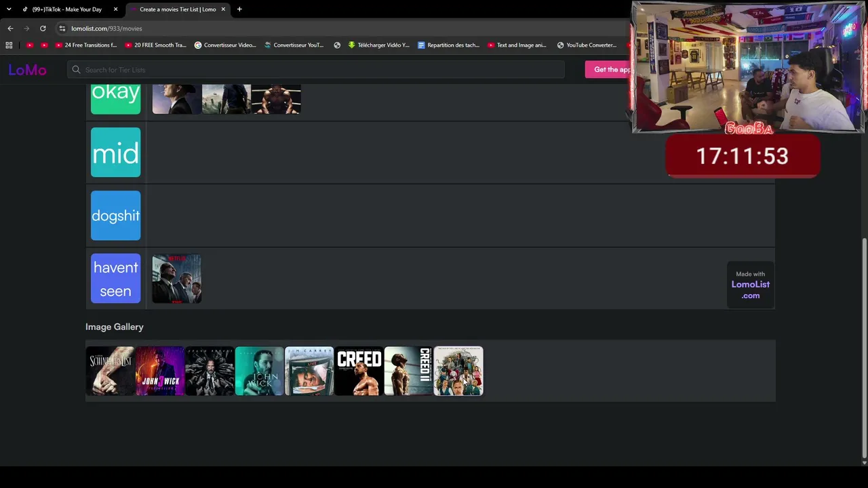Click the search magnifier icon

[x=77, y=70]
